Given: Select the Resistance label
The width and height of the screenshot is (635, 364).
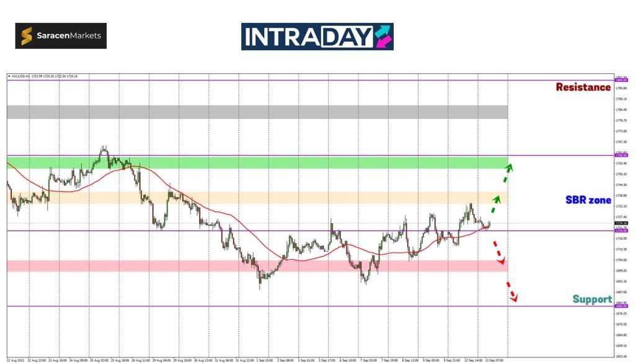Looking at the screenshot, I should tap(583, 87).
